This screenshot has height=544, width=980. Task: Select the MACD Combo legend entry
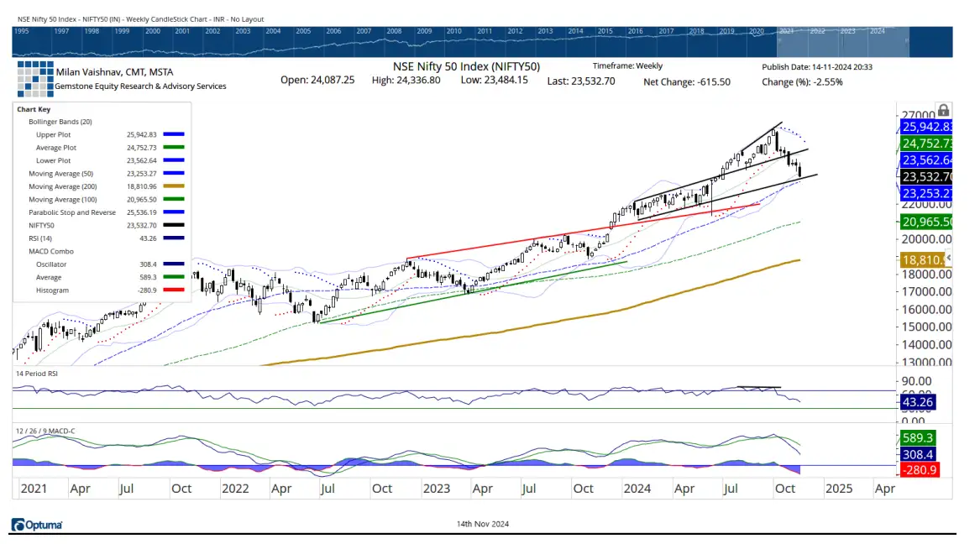tap(51, 251)
